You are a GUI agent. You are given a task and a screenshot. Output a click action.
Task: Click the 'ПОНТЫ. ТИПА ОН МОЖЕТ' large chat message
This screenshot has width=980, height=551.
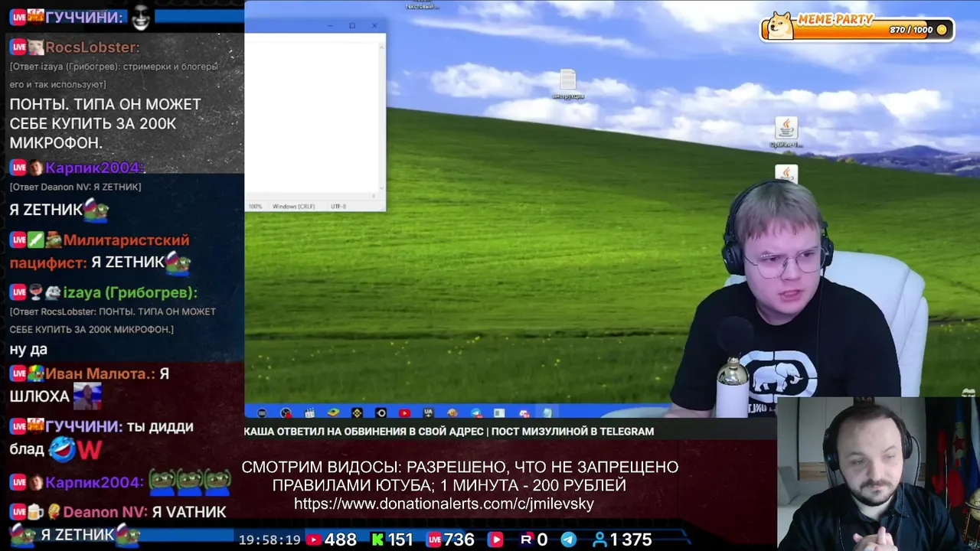[105, 123]
